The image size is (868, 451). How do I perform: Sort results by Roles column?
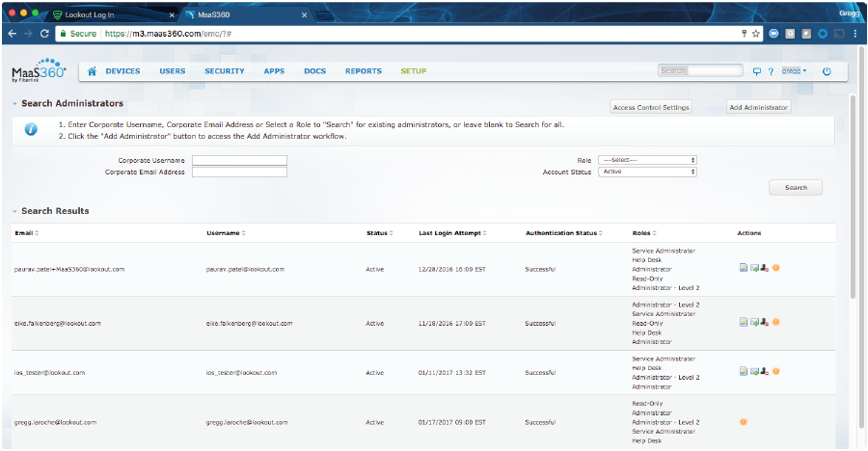tap(644, 233)
